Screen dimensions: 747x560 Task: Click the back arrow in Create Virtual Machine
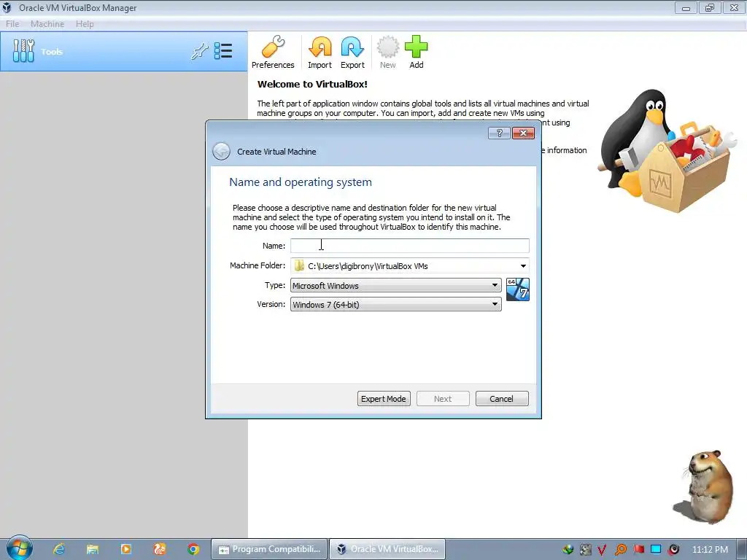pos(221,152)
